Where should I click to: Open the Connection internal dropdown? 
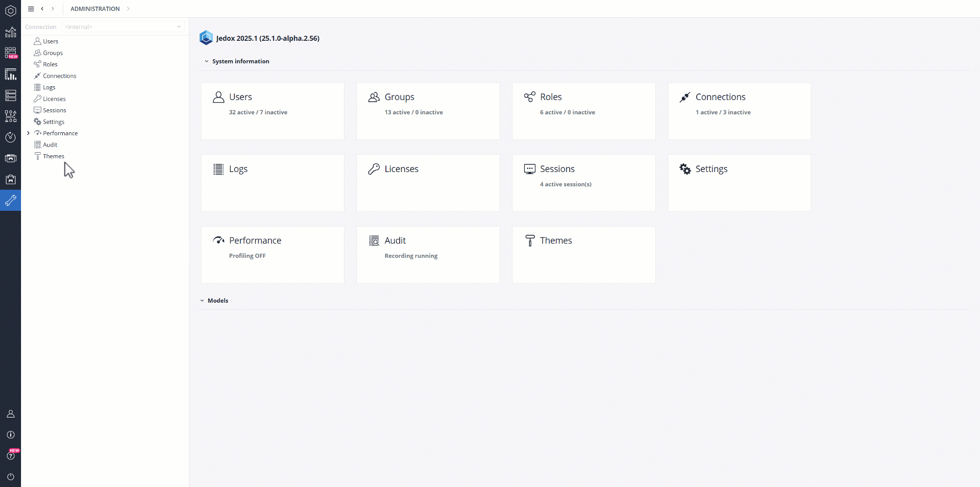click(x=122, y=27)
